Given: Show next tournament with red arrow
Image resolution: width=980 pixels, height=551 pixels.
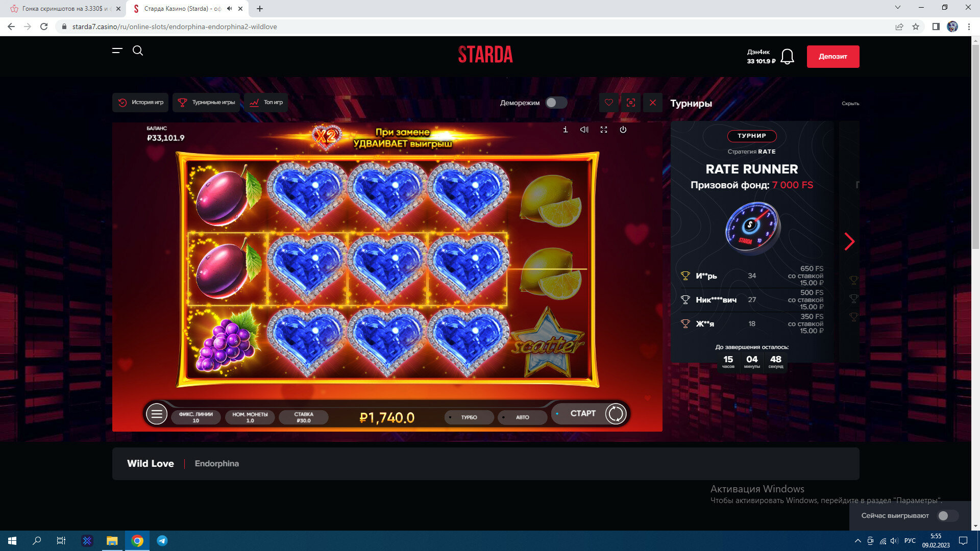Looking at the screenshot, I should 849,241.
